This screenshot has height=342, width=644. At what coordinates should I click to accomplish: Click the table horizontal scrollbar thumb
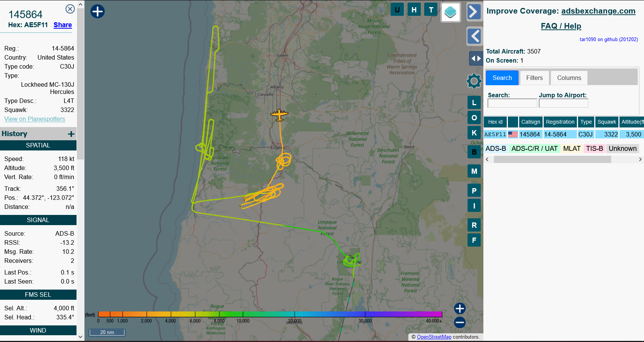[x=552, y=159]
